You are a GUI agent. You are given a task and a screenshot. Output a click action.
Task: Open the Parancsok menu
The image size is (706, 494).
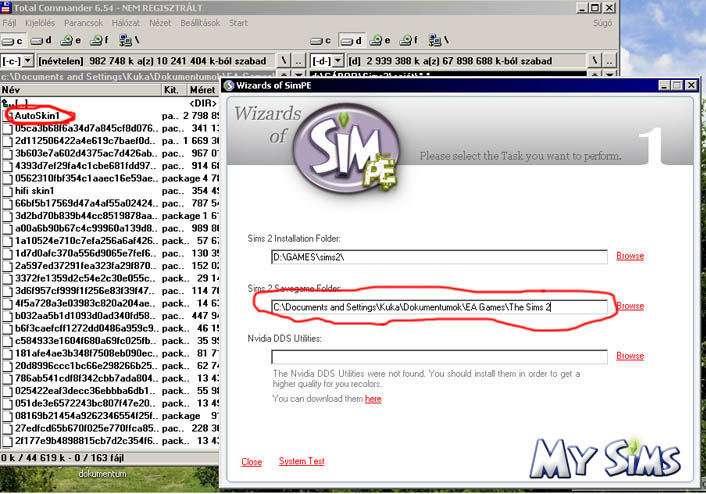pos(83,23)
